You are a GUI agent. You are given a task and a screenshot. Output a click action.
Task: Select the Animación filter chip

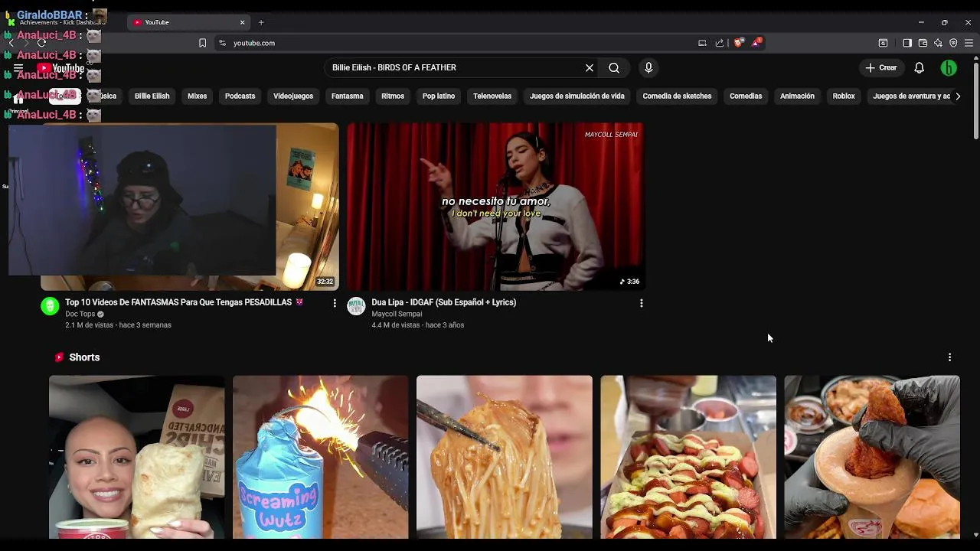[797, 96]
